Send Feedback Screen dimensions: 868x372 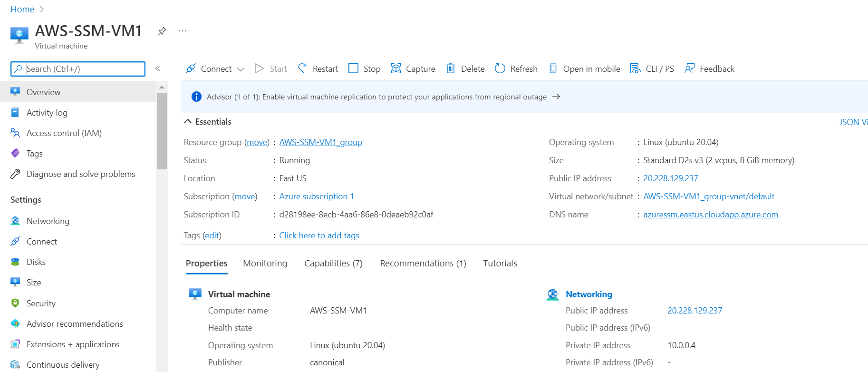click(x=709, y=69)
